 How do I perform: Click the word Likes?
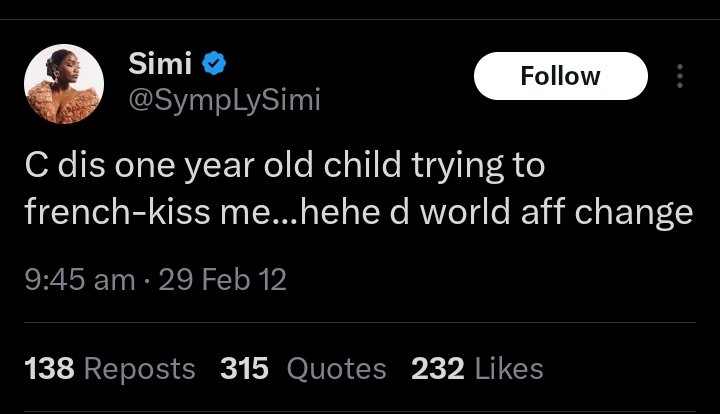509,369
